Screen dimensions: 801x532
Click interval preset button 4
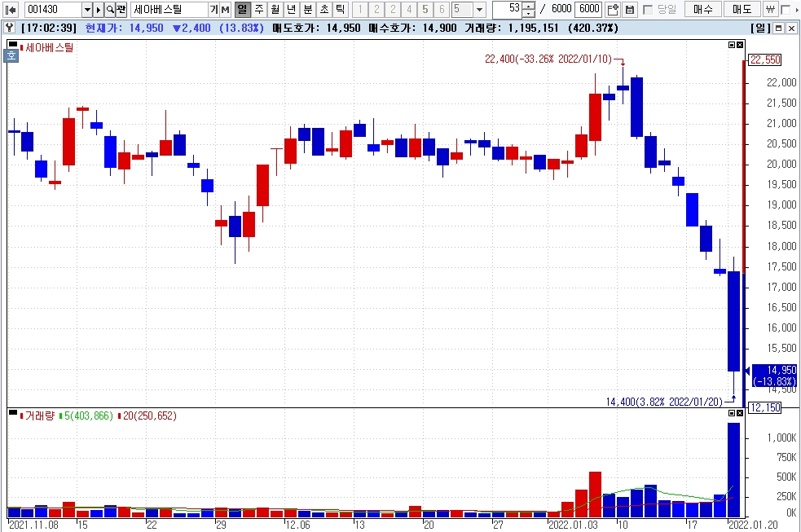(409, 9)
